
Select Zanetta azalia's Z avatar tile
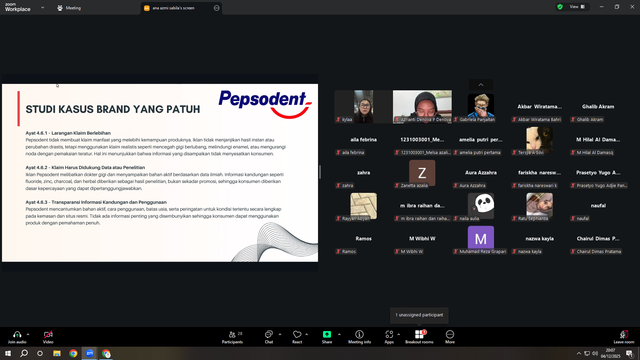[x=422, y=173]
